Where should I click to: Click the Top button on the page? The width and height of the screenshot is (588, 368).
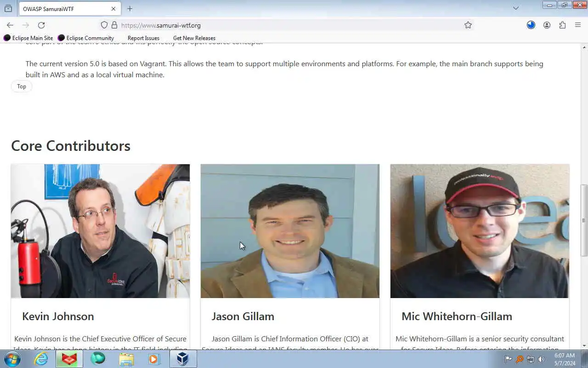(x=22, y=86)
